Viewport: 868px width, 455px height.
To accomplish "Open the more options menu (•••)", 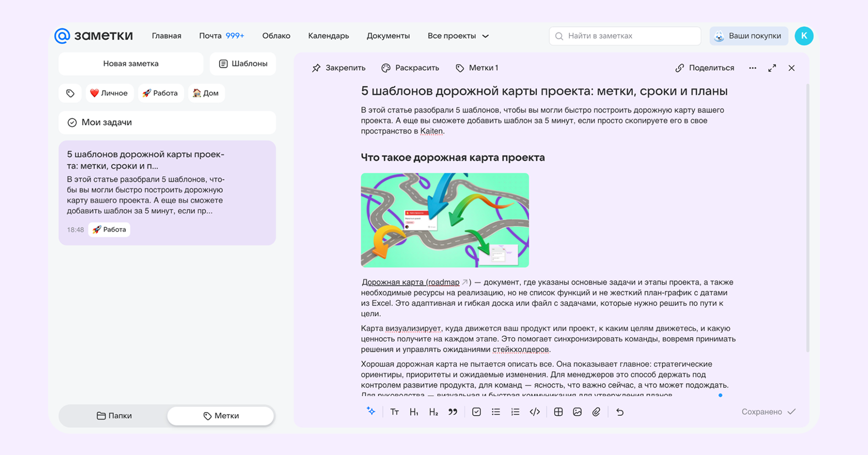I will 752,68.
